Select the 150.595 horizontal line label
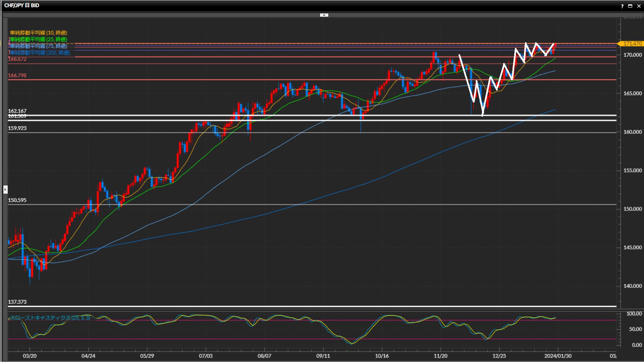The width and height of the screenshot is (644, 362). point(17,200)
